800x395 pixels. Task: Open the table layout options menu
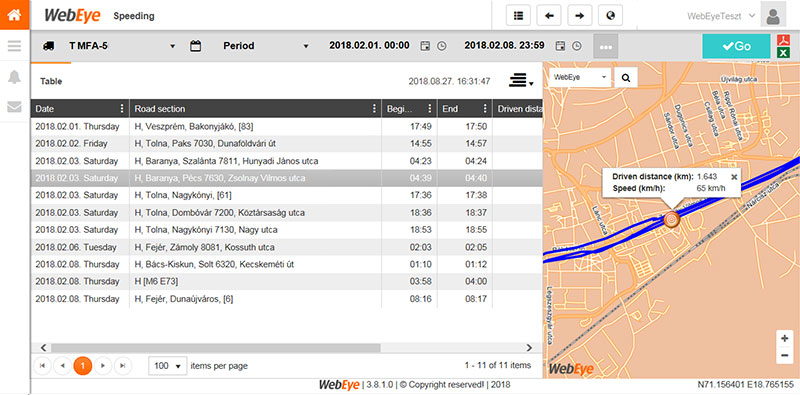pos(520,81)
